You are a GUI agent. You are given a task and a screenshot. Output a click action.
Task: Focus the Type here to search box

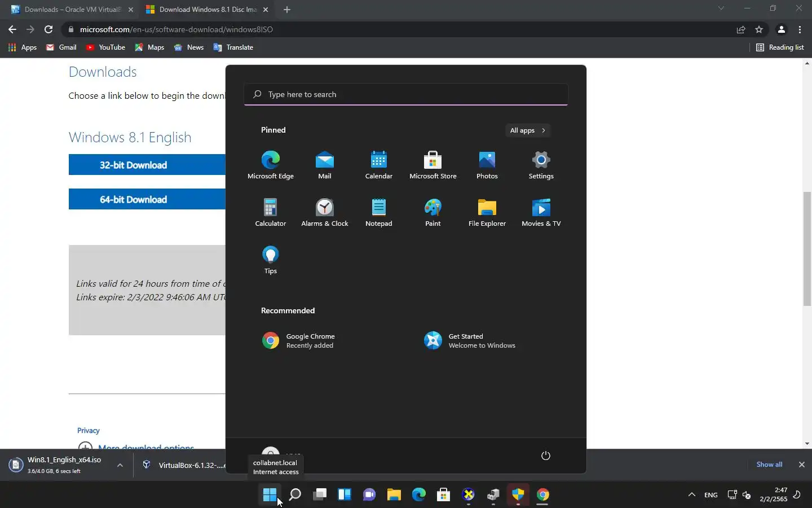406,94
